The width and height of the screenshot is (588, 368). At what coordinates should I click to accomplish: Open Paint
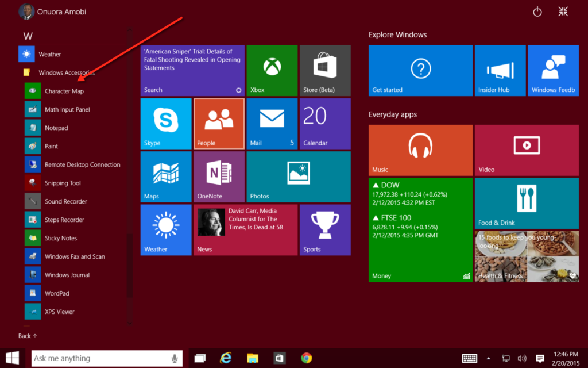(52, 146)
